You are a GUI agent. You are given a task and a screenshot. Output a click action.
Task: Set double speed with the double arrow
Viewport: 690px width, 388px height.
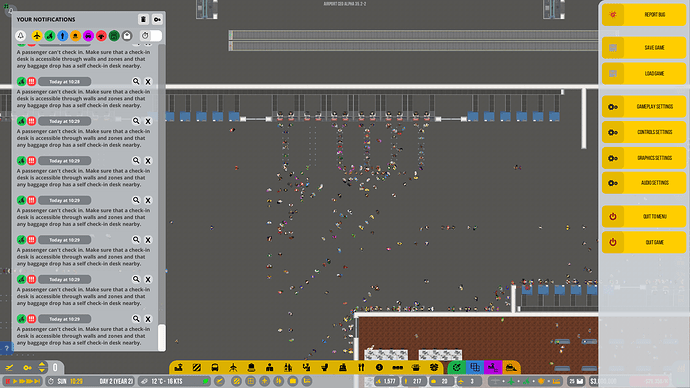22,381
